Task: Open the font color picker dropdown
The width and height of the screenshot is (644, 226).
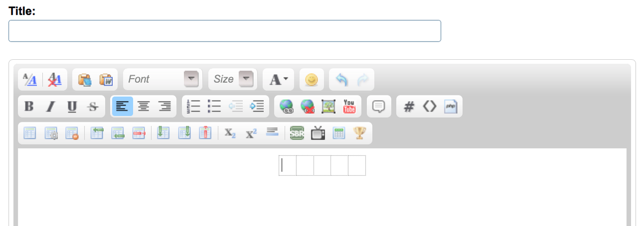Action: pyautogui.click(x=278, y=79)
